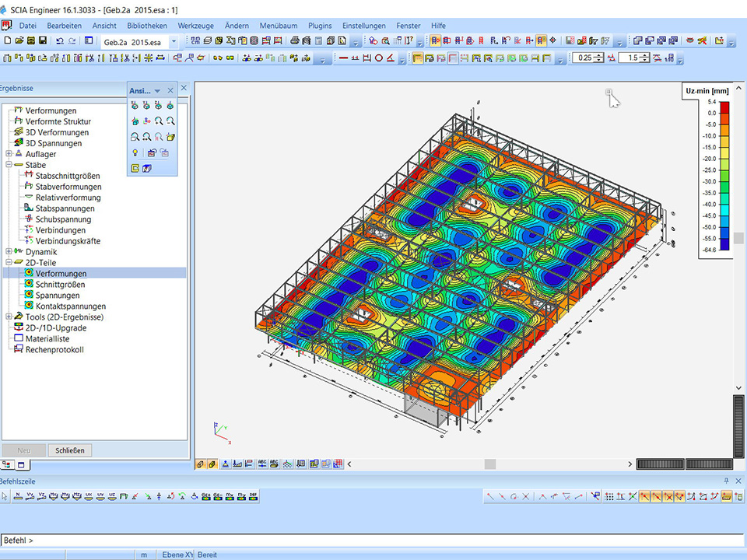Toggle first highlighted button in view bottom toolbar
Viewport: 747px width, 560px height.
point(200,464)
